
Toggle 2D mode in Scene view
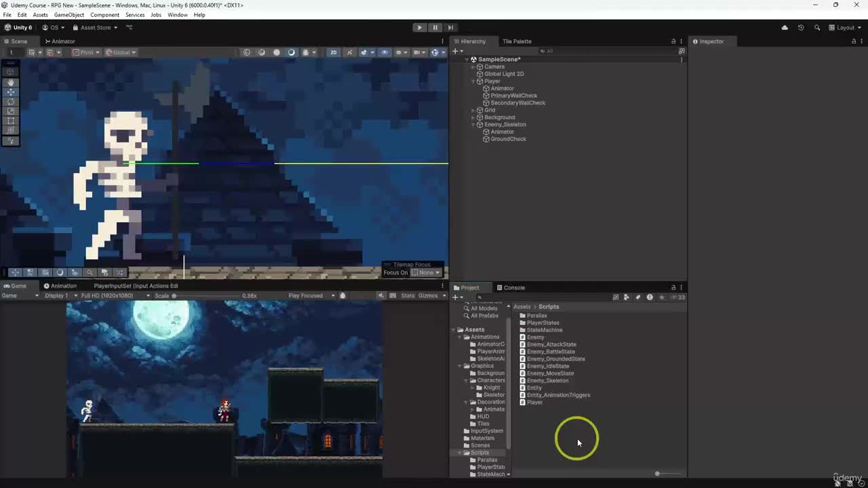(x=333, y=52)
